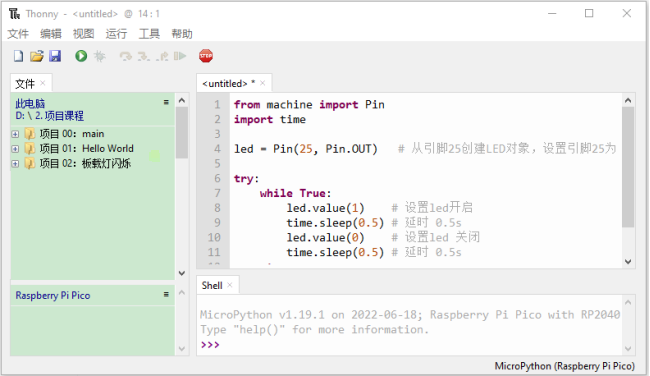Click the Thonny logo in the title bar
650x376 pixels.
tap(14, 14)
